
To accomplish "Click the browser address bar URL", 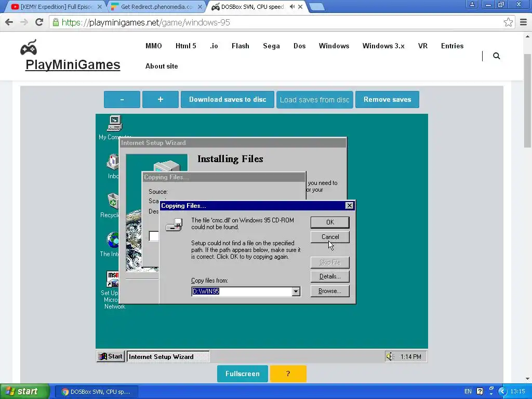I will [146, 22].
